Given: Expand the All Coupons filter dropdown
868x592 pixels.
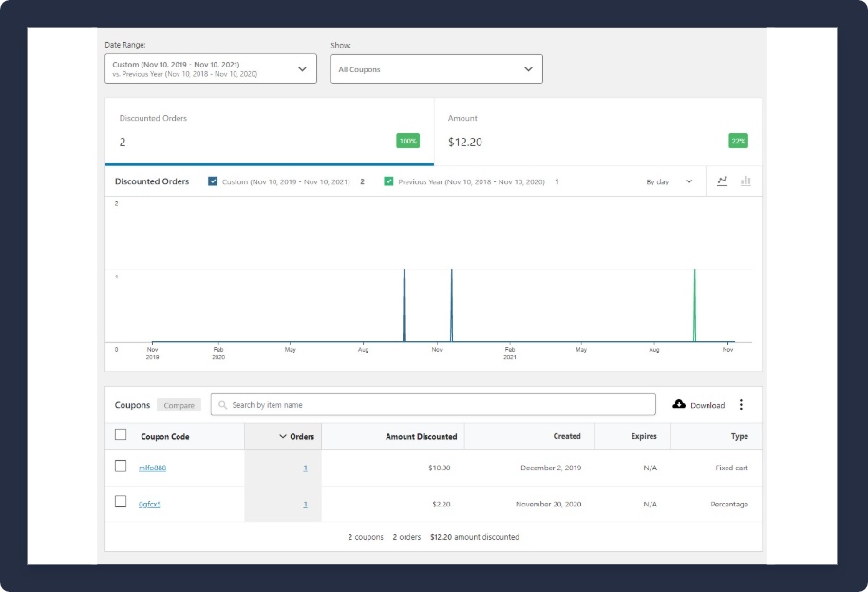Looking at the screenshot, I should (436, 69).
